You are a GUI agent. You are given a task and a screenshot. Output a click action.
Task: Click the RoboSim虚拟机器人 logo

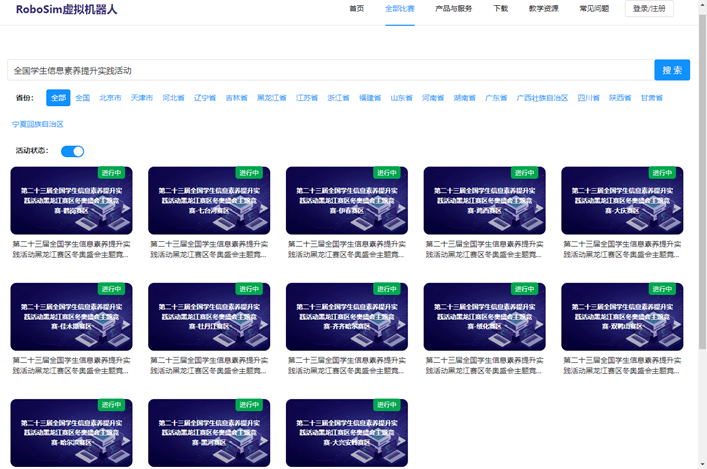click(66, 9)
